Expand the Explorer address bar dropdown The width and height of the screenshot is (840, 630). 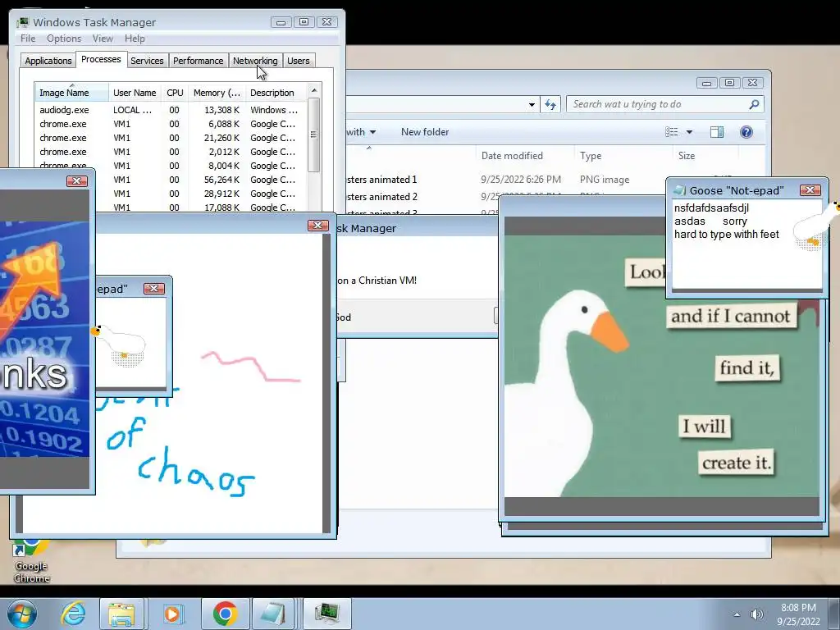click(532, 104)
